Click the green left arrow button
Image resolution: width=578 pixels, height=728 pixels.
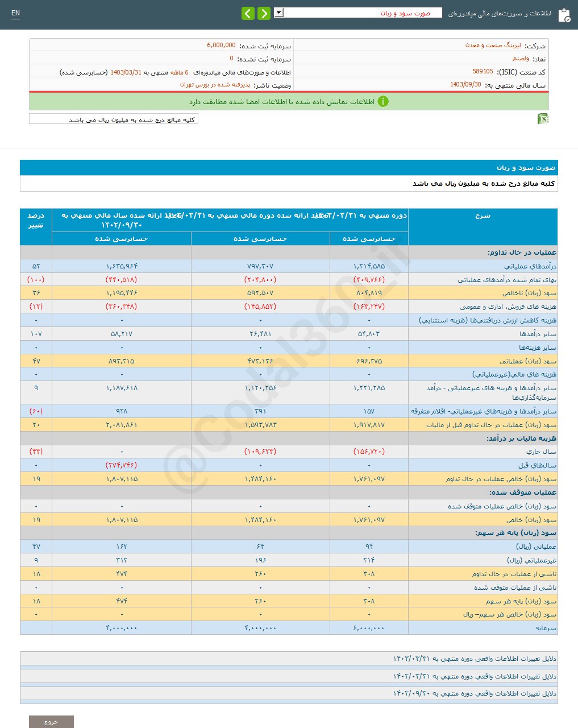[x=248, y=13]
